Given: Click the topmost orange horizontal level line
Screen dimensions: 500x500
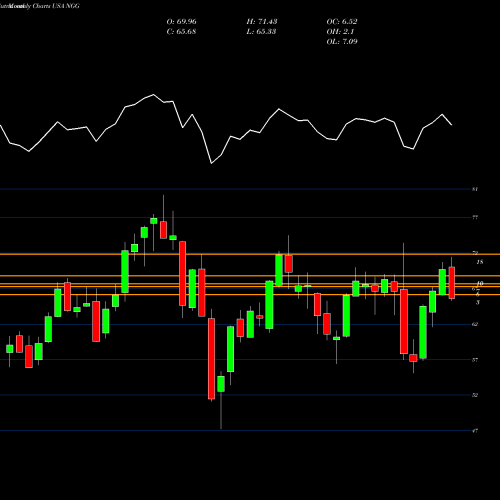Looking at the screenshot, I should click(250, 254).
